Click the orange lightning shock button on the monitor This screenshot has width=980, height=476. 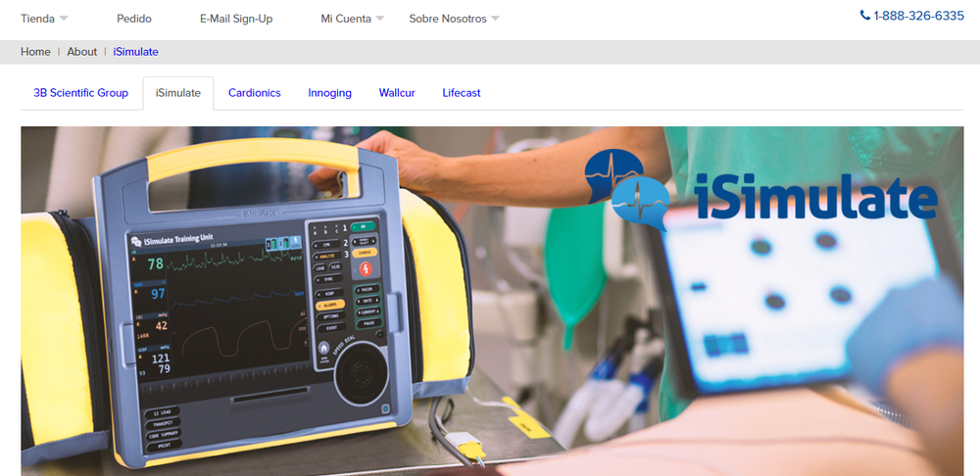pyautogui.click(x=365, y=269)
